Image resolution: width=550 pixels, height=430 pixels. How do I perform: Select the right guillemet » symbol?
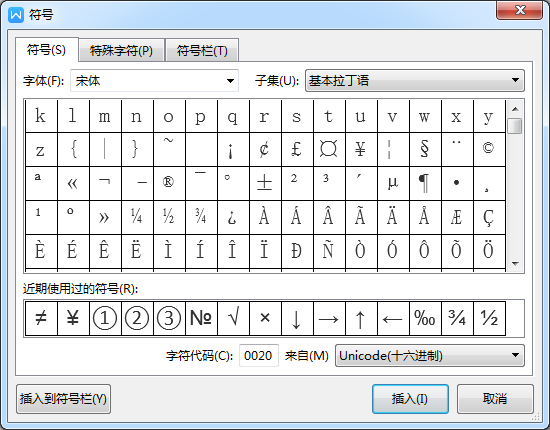[105, 217]
